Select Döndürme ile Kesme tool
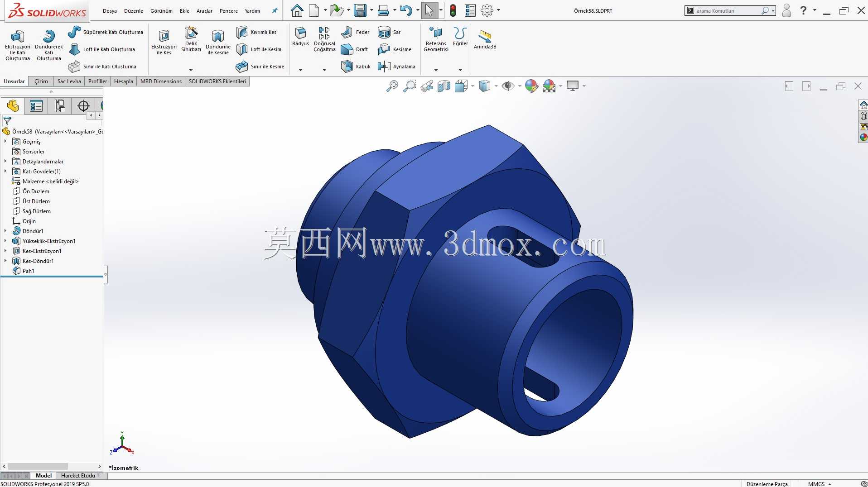 (218, 42)
